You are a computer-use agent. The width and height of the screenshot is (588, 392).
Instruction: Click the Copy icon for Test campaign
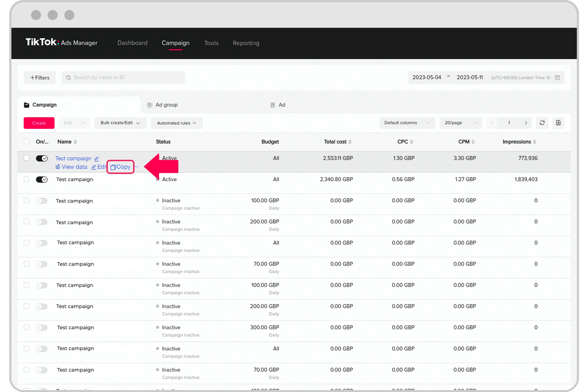[x=121, y=167]
